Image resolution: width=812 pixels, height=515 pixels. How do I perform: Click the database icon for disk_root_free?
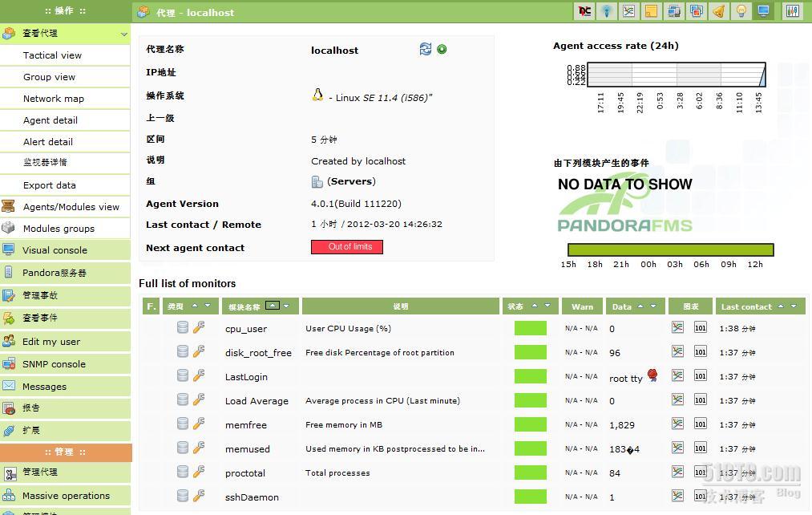pyautogui.click(x=182, y=351)
